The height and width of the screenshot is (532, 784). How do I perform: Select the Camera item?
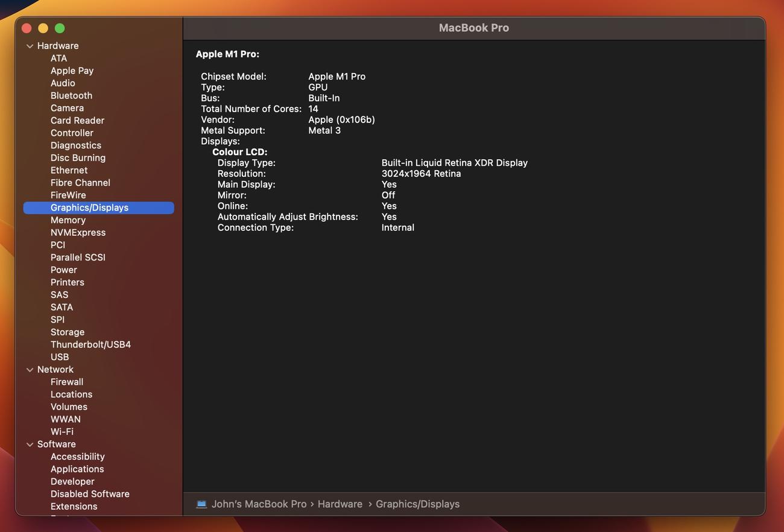[67, 108]
